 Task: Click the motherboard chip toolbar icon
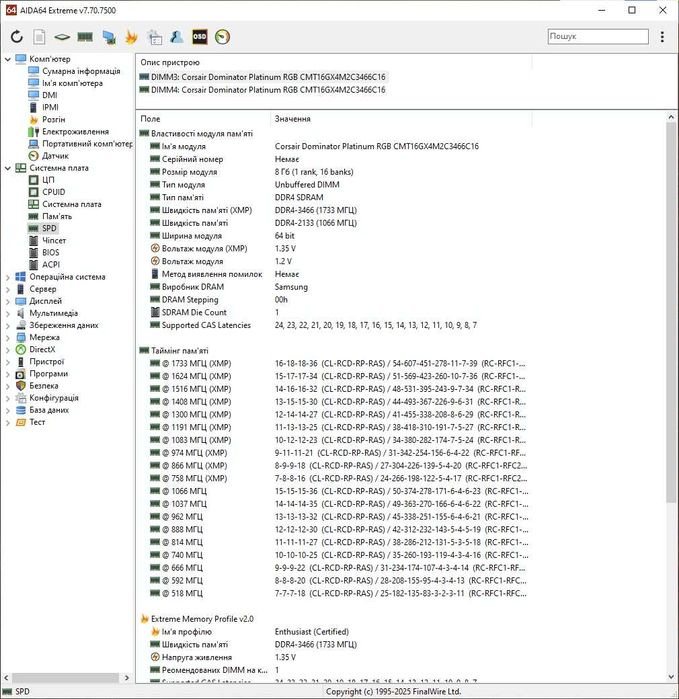(x=62, y=37)
